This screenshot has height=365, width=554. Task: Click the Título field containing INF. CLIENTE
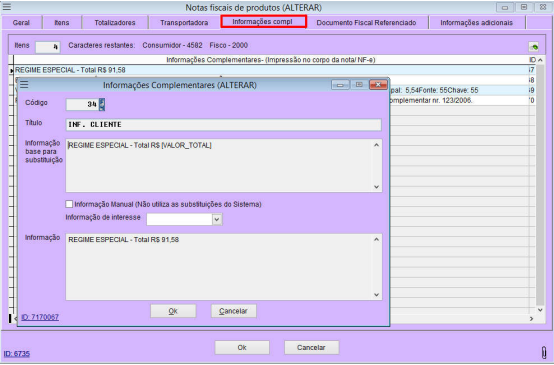click(x=223, y=124)
